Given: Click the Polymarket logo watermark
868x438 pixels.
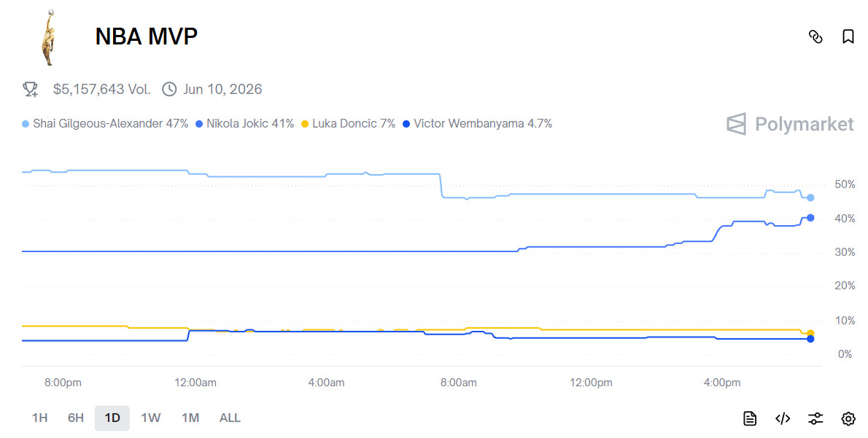Looking at the screenshot, I should click(x=790, y=124).
